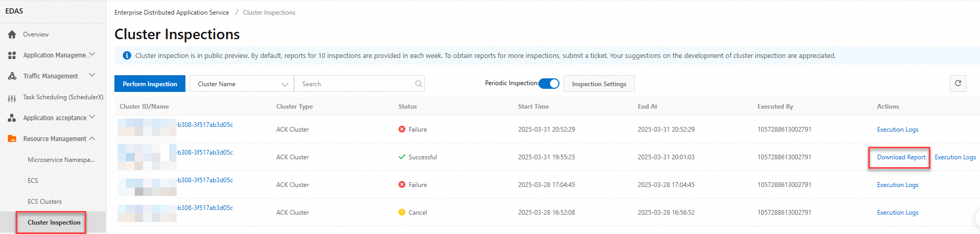Open Task Scheduling (SchedulerX) menu item
This screenshot has width=980, height=234.
(63, 97)
